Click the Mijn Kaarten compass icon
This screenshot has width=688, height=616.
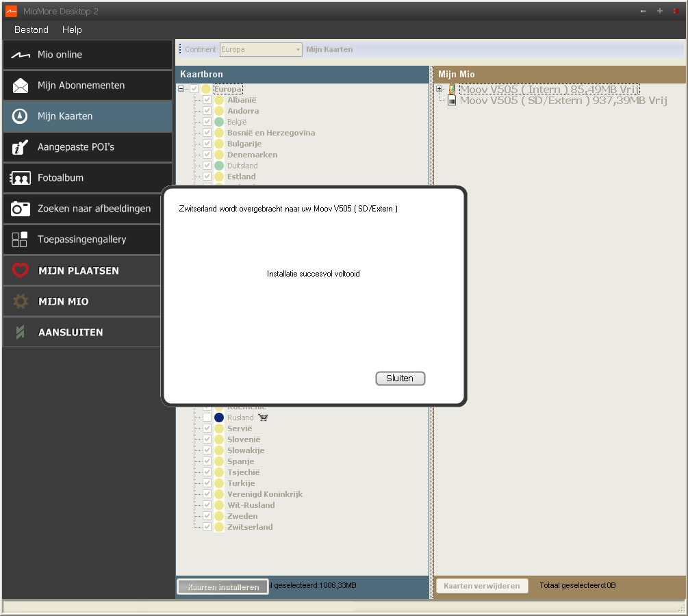pyautogui.click(x=20, y=116)
